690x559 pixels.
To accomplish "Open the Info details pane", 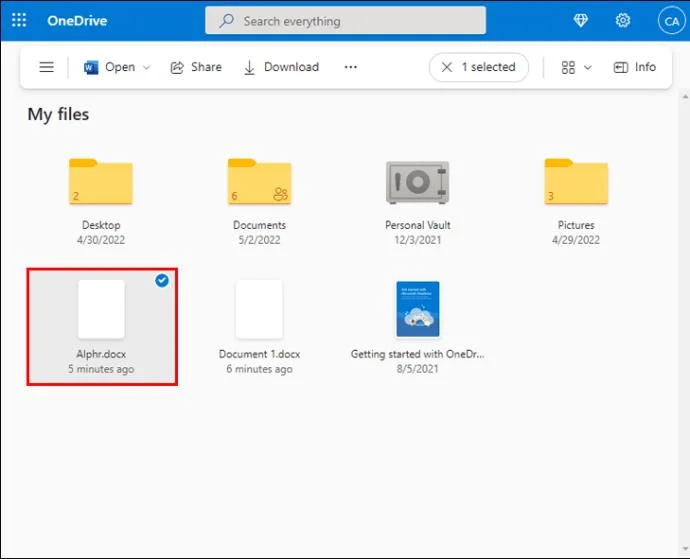I will coord(635,67).
